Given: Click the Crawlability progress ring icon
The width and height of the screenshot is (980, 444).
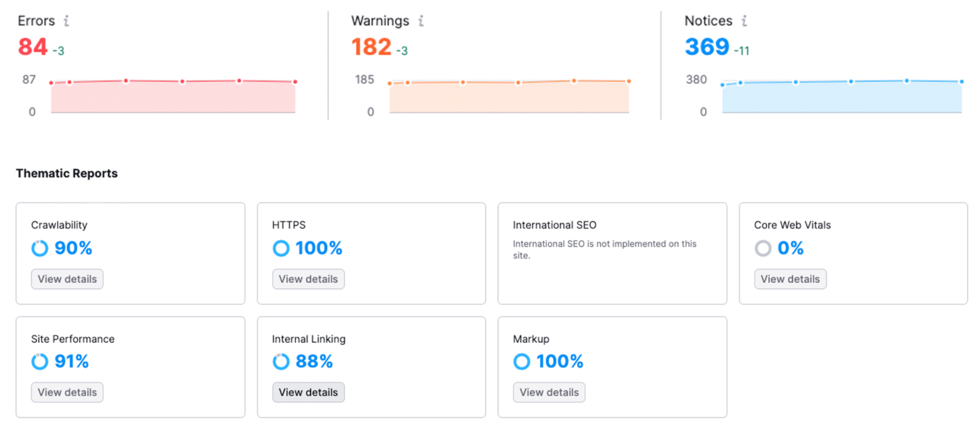Looking at the screenshot, I should pos(40,248).
